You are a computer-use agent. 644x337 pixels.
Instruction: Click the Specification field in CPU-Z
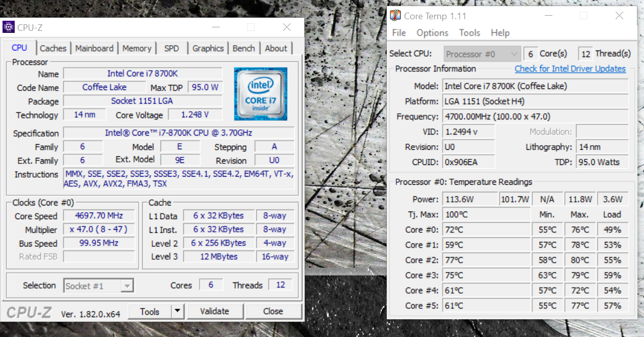[179, 133]
